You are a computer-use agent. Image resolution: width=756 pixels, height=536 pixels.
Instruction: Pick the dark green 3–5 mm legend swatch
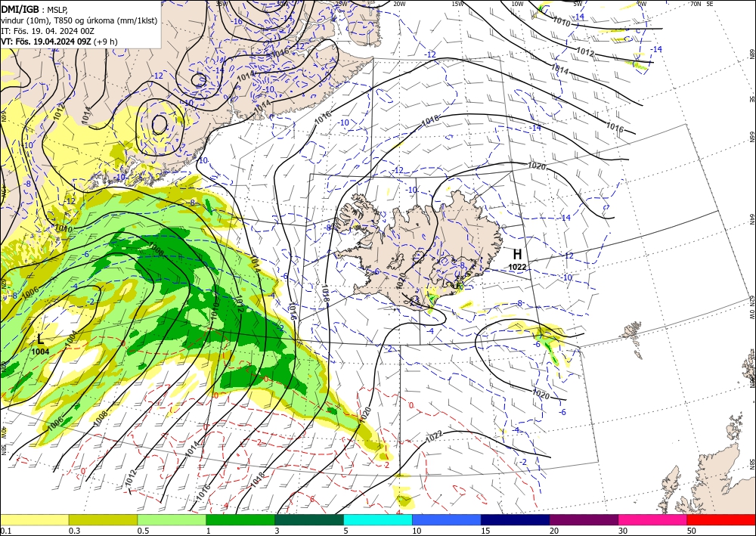[x=309, y=519]
